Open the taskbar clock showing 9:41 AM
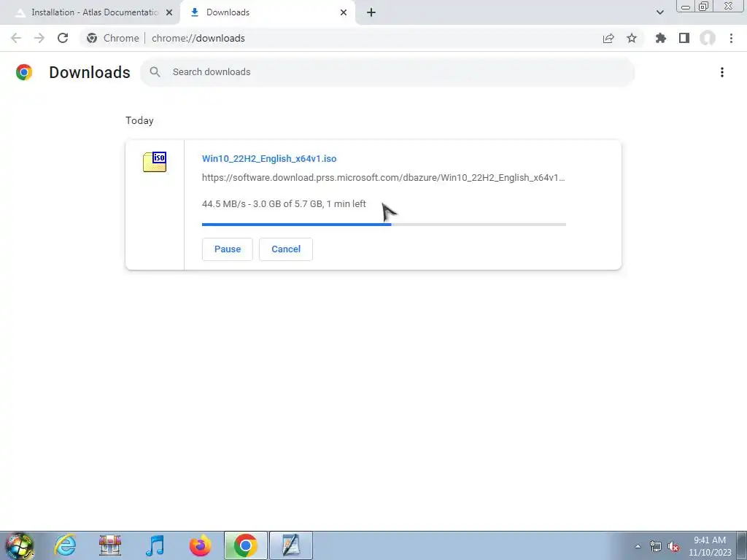 710,546
